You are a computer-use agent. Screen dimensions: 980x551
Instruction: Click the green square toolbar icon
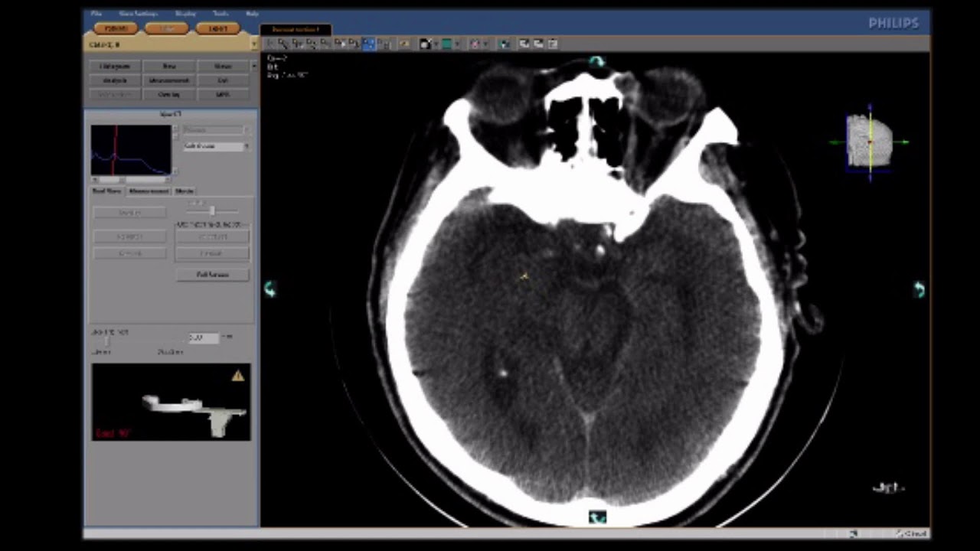(x=446, y=44)
